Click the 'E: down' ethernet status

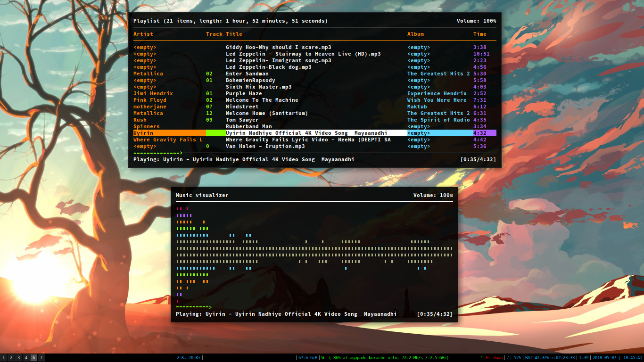click(494, 358)
